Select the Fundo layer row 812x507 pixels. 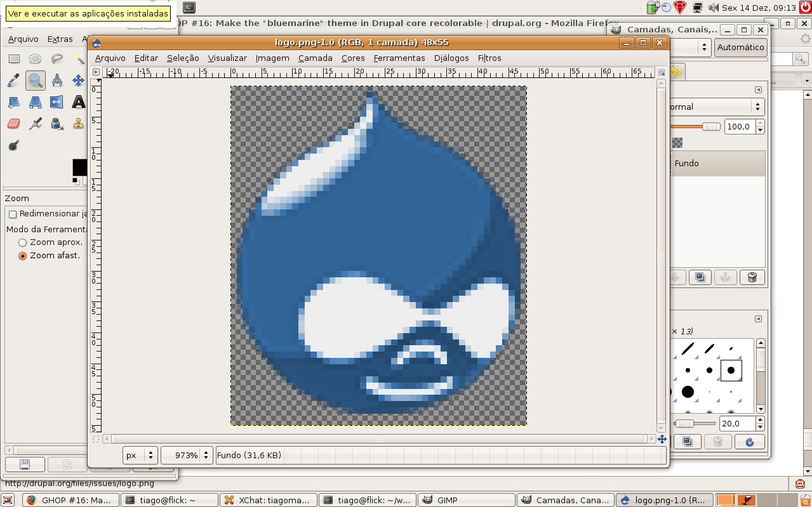[717, 163]
